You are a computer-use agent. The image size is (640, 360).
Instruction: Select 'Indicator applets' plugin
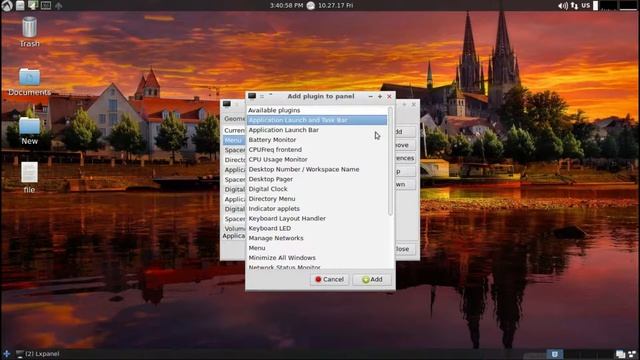(317, 209)
